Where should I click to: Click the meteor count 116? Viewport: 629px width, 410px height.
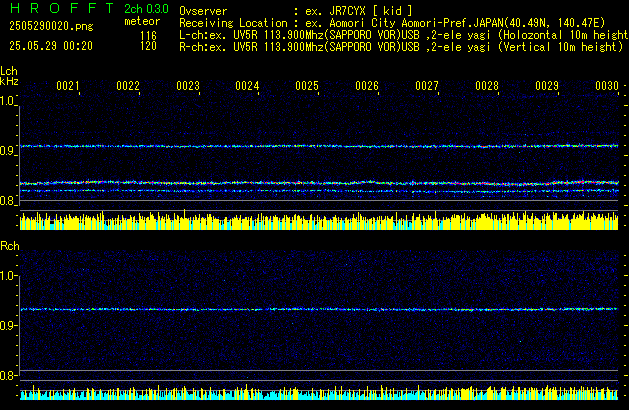point(148,36)
